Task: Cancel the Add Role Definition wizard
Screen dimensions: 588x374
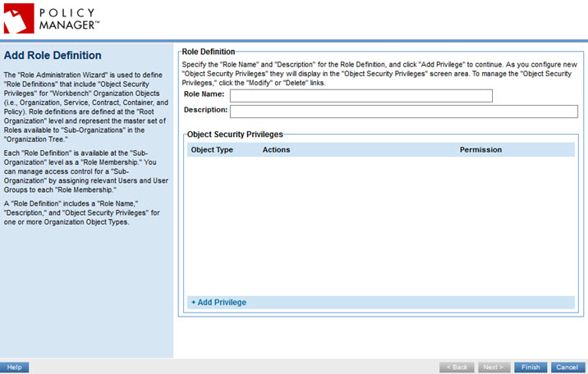Action: pos(566,367)
